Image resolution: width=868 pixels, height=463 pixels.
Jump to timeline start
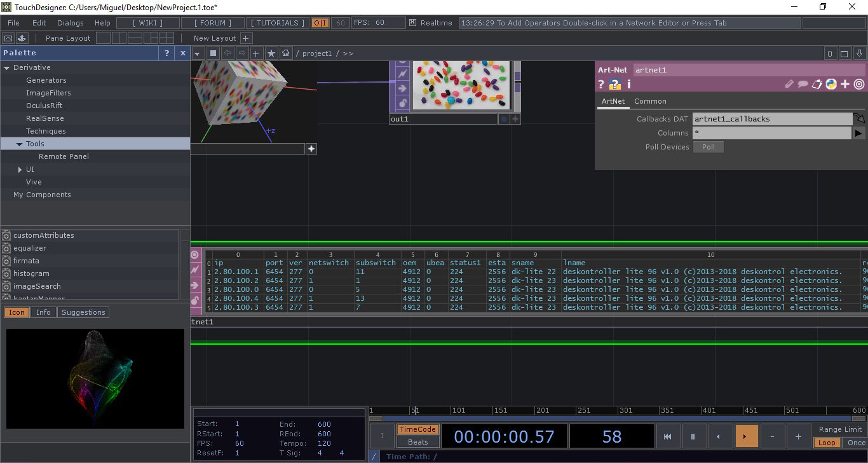pos(667,436)
